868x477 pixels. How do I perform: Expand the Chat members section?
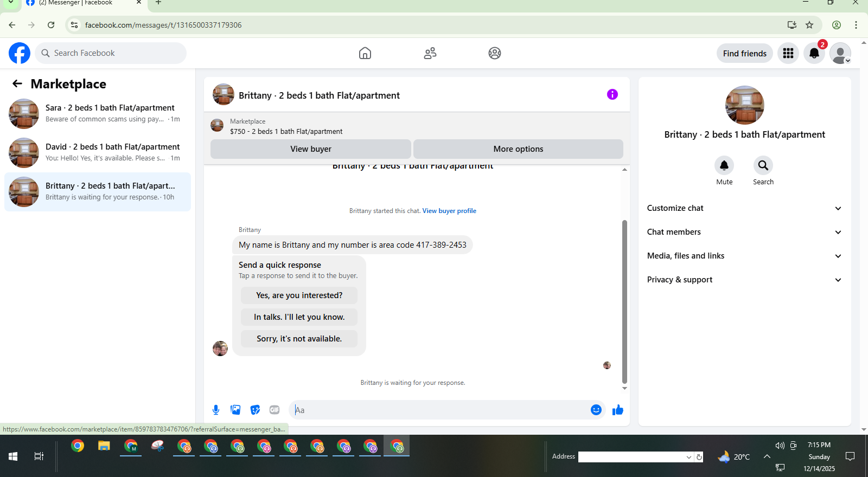tap(744, 232)
